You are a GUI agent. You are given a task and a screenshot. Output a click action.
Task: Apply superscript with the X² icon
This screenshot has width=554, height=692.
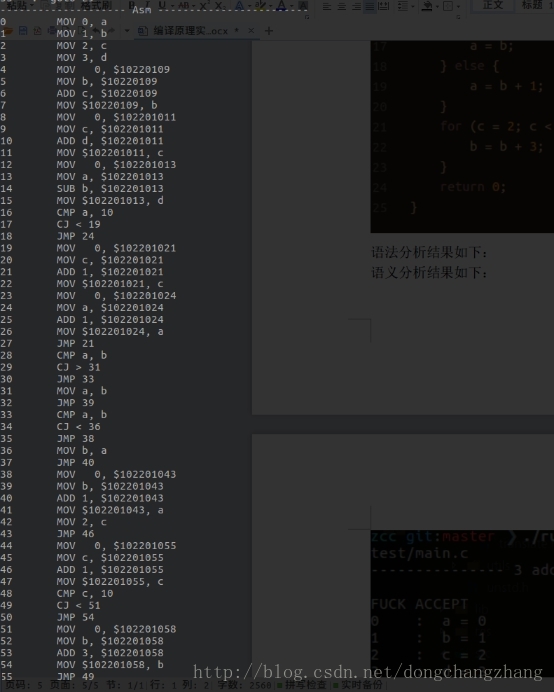(204, 6)
